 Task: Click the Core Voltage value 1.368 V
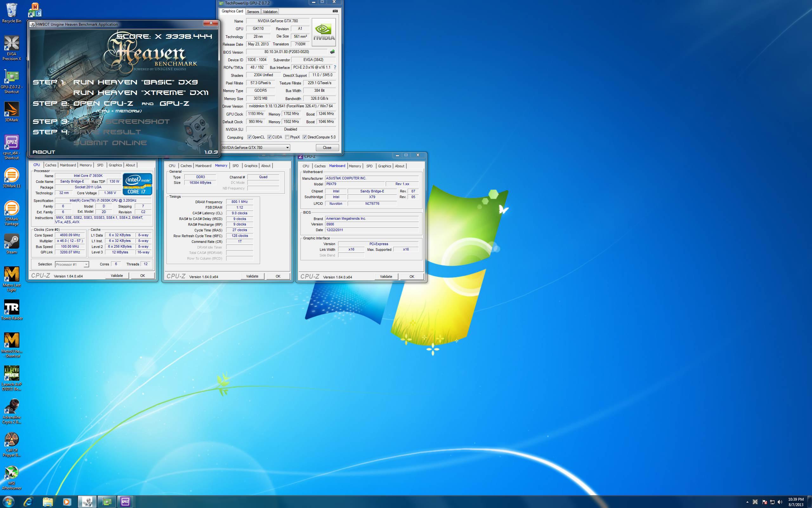[x=110, y=193]
